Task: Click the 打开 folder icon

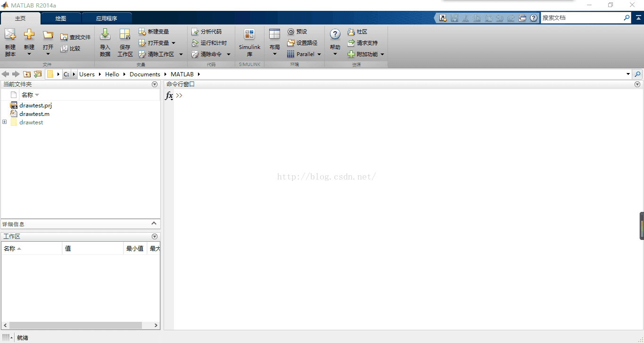Action: click(x=48, y=35)
